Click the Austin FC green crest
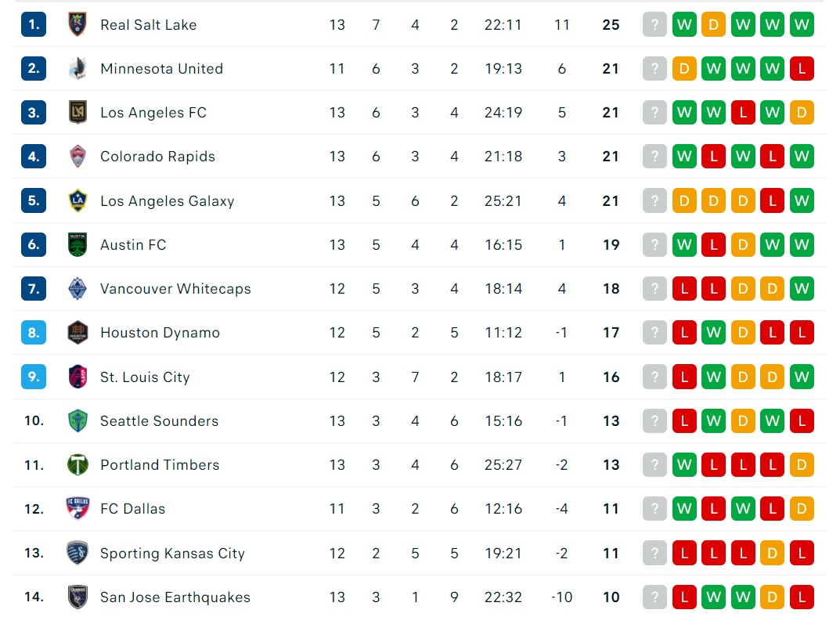 [x=78, y=245]
